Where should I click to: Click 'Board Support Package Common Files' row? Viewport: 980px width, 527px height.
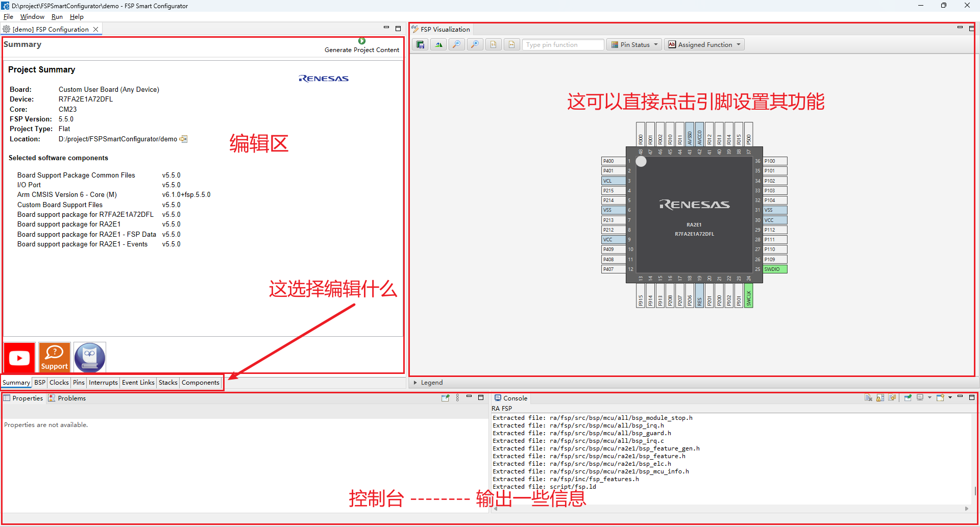pyautogui.click(x=99, y=175)
